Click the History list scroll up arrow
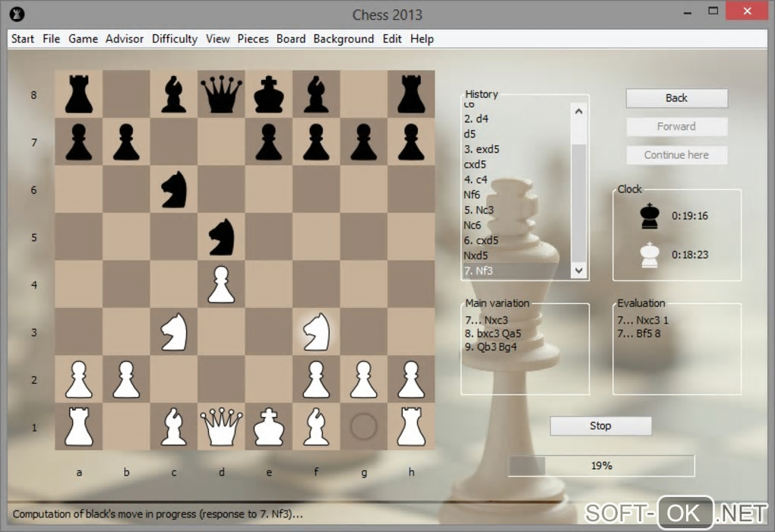This screenshot has width=775, height=532. [579, 111]
